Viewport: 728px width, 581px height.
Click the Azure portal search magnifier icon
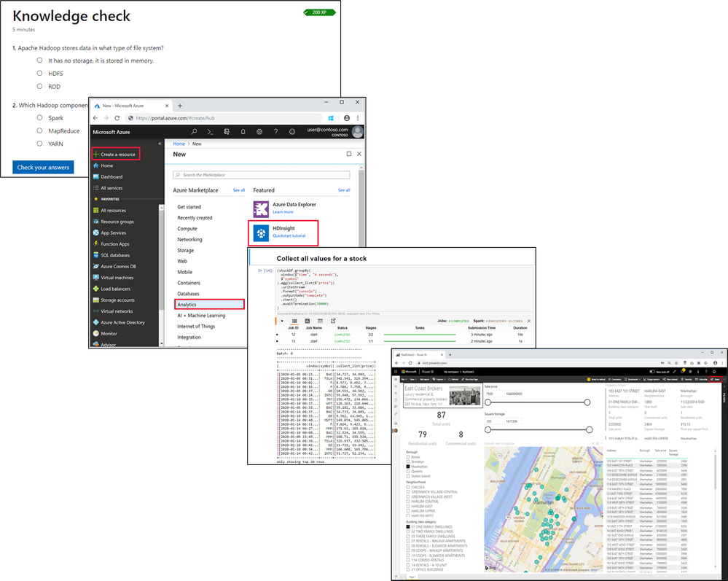[194, 132]
